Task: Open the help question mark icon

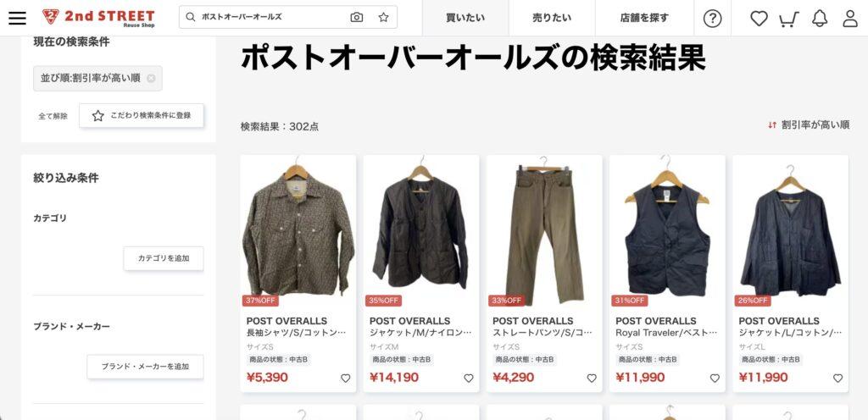Action: pos(712,19)
